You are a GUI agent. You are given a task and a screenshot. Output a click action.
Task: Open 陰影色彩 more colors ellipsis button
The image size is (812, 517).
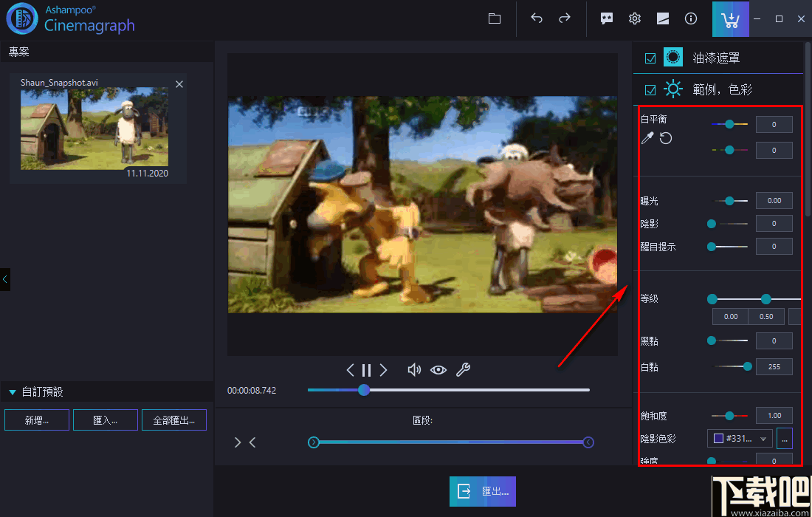(x=784, y=439)
